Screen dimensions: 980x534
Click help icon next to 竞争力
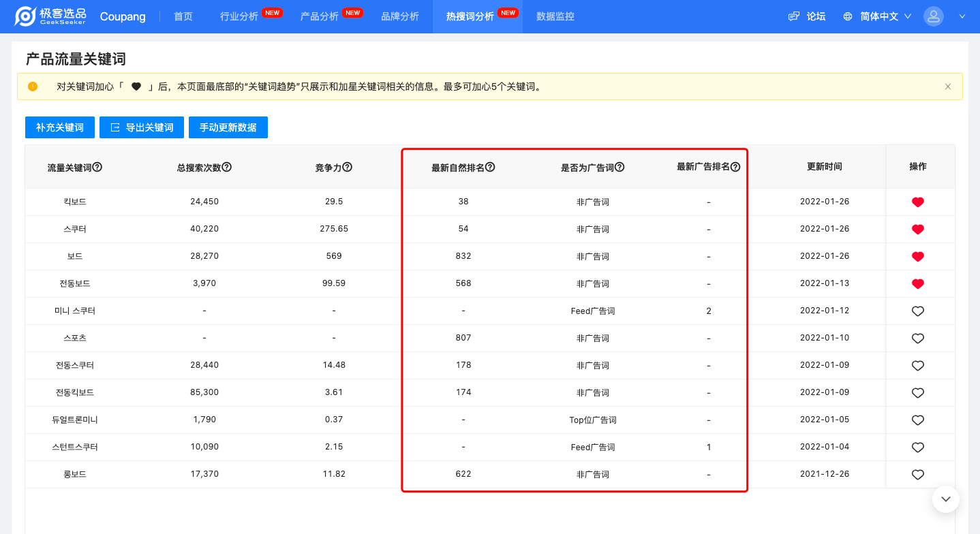pyautogui.click(x=348, y=167)
